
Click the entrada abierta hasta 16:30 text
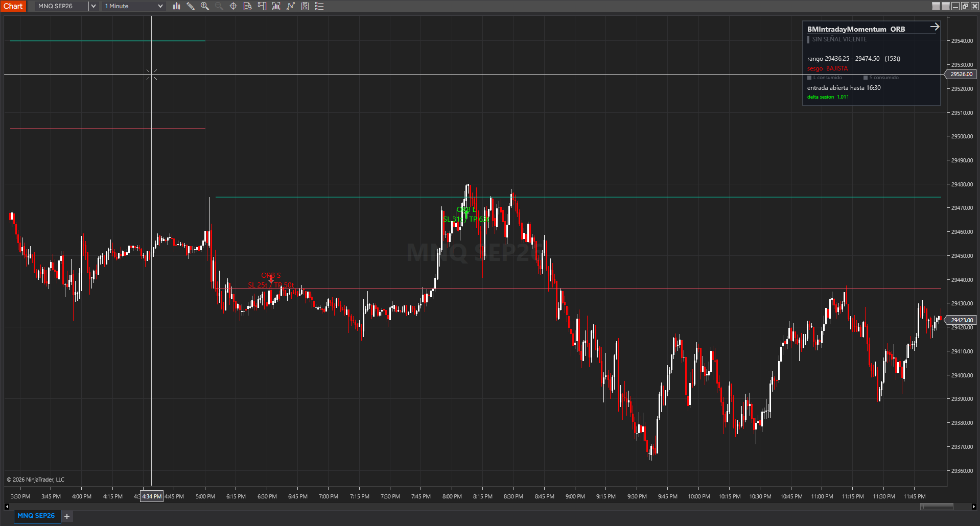844,88
